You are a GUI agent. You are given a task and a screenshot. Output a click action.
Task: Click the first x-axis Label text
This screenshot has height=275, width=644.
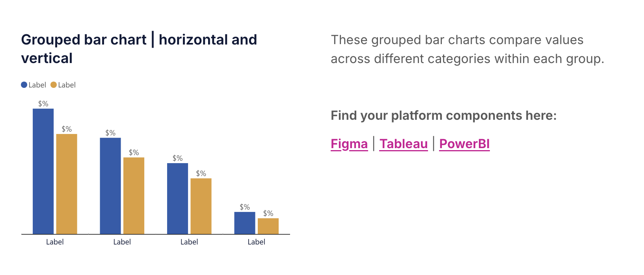pos(55,242)
